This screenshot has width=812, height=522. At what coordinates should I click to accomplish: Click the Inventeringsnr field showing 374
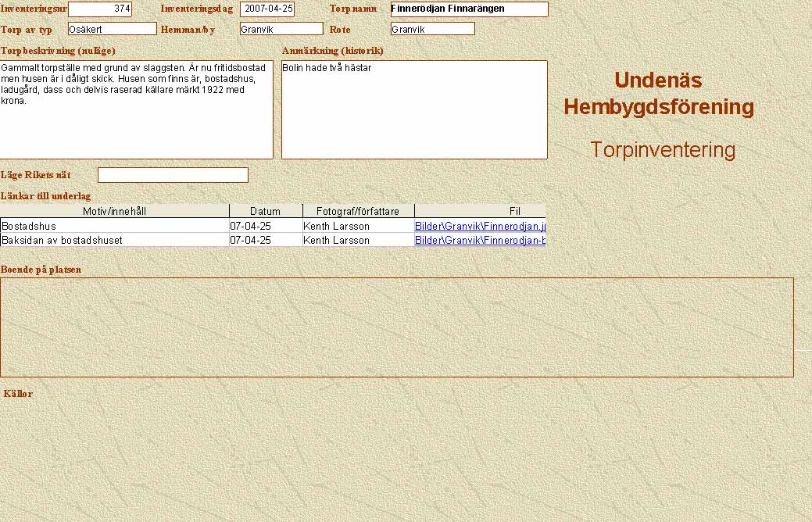[x=100, y=9]
